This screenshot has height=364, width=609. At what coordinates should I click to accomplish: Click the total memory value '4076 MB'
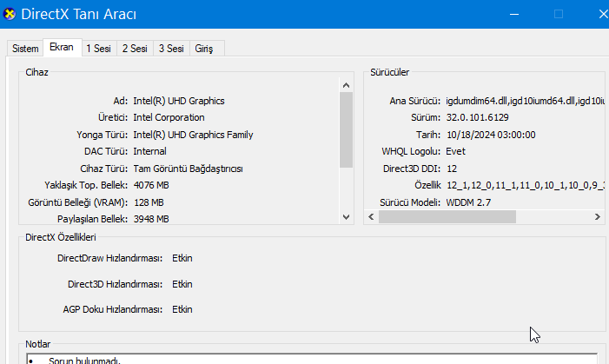[151, 185]
